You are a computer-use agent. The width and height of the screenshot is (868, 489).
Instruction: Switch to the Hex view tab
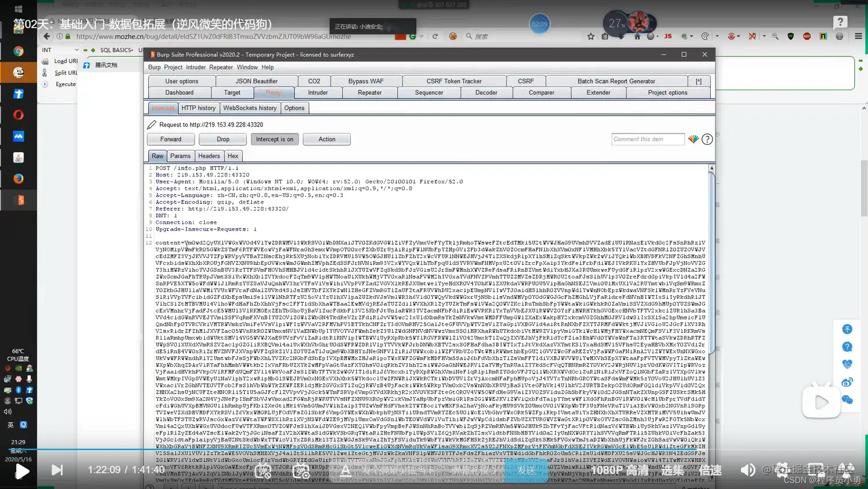tap(232, 156)
